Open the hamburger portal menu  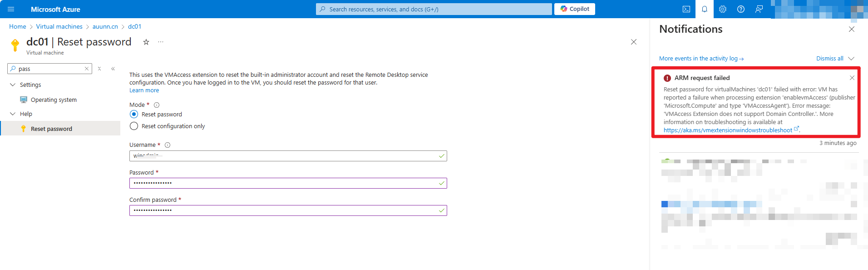coord(11,9)
